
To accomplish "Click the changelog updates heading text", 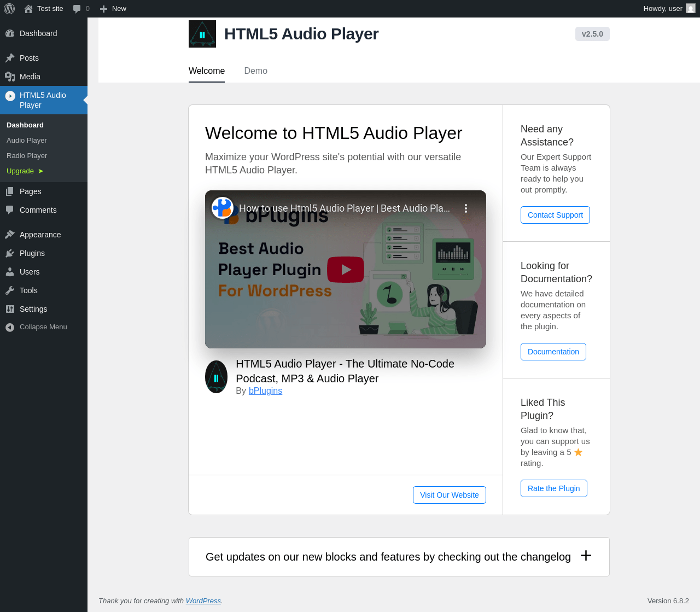I will [x=388, y=557].
